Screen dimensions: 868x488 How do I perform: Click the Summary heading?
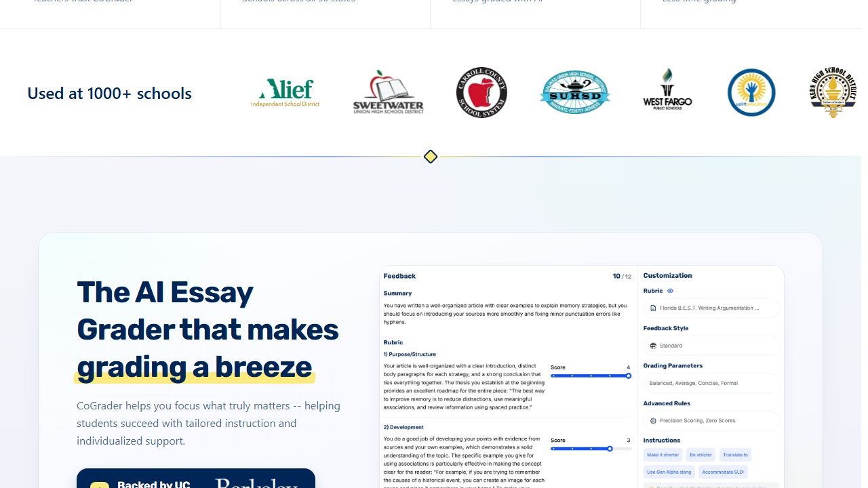click(x=397, y=293)
